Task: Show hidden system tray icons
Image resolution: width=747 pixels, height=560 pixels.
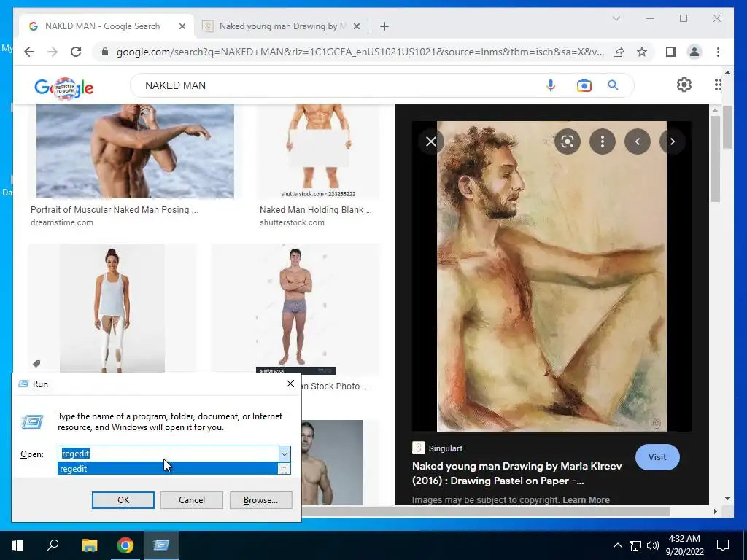Action: click(617, 545)
